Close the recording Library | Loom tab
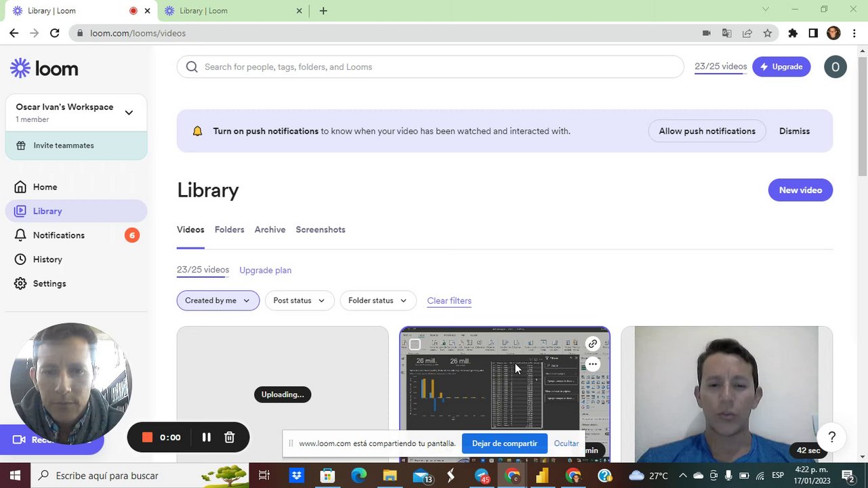The width and height of the screenshot is (868, 488). pyautogui.click(x=147, y=11)
